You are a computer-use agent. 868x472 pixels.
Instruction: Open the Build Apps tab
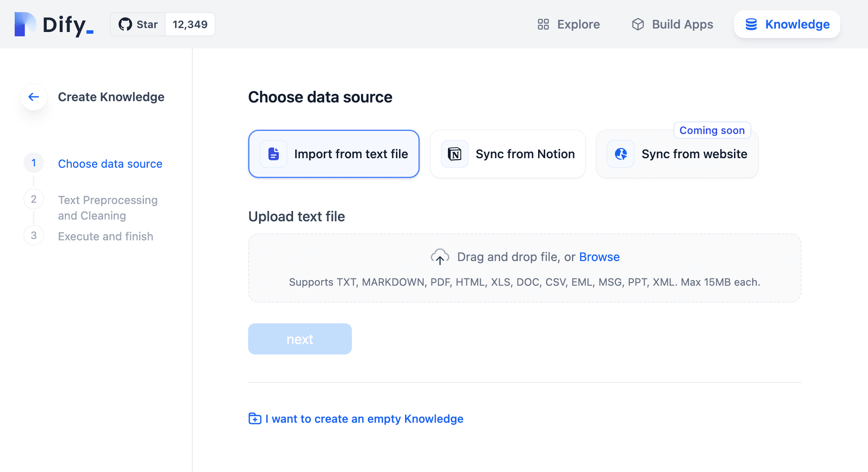pyautogui.click(x=673, y=24)
